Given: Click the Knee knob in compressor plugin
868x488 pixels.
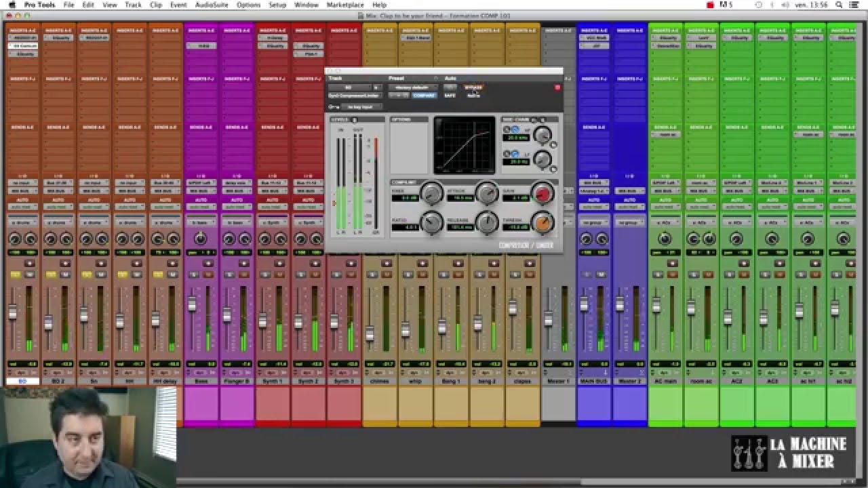Looking at the screenshot, I should [x=431, y=195].
